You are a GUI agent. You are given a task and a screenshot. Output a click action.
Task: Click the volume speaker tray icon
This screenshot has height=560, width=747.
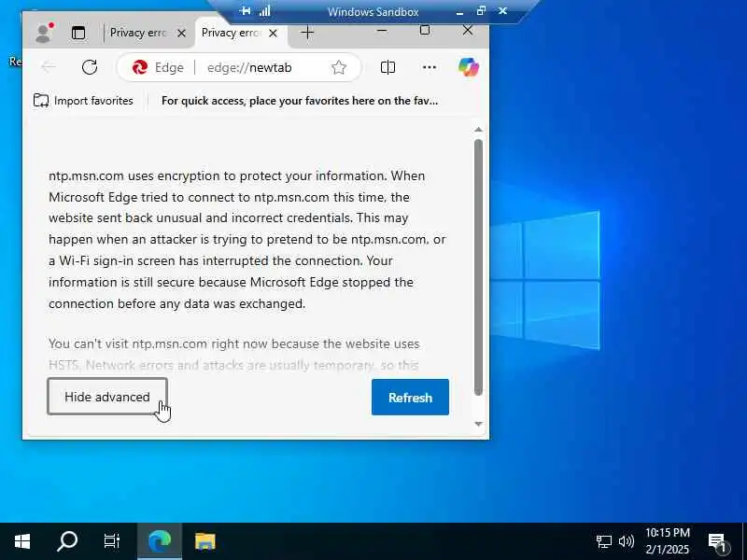point(626,541)
